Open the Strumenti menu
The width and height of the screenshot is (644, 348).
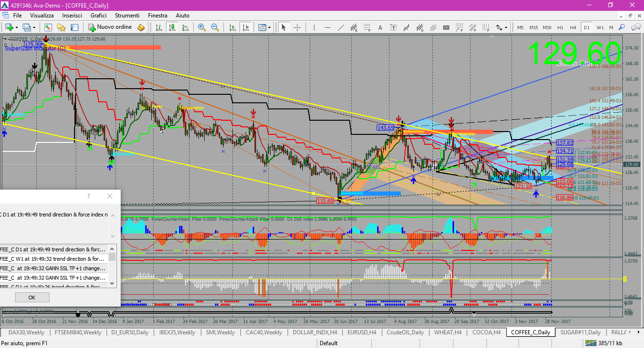[127, 16]
